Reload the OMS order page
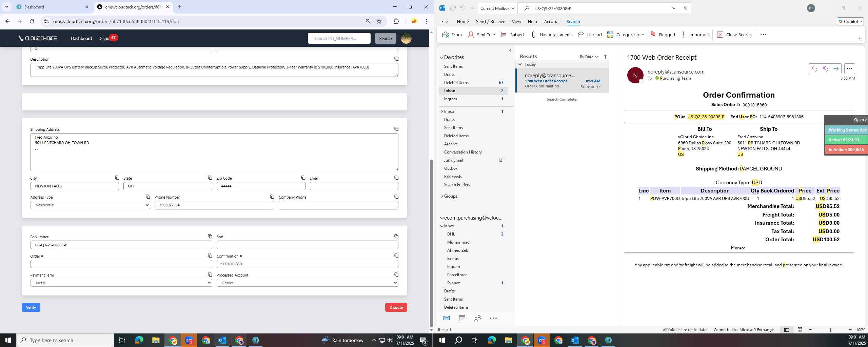 click(x=32, y=21)
